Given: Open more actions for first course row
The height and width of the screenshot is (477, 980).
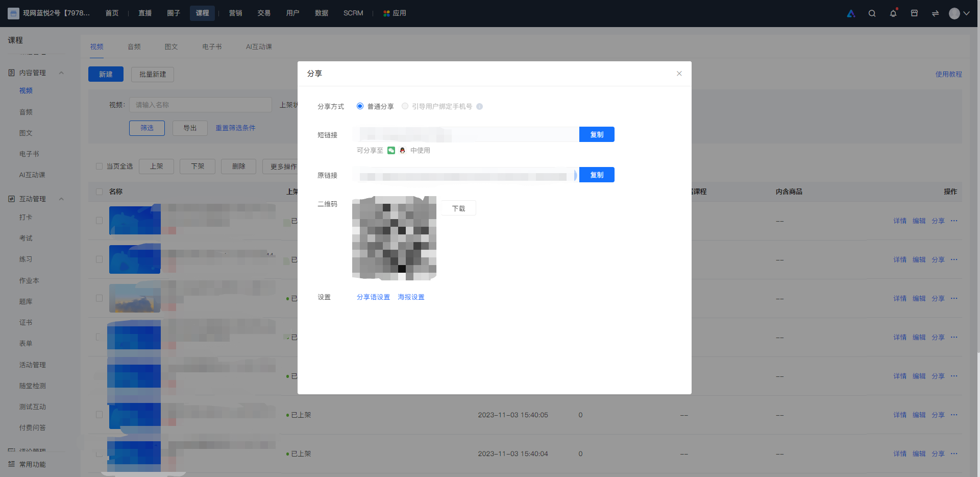Looking at the screenshot, I should coord(954,221).
